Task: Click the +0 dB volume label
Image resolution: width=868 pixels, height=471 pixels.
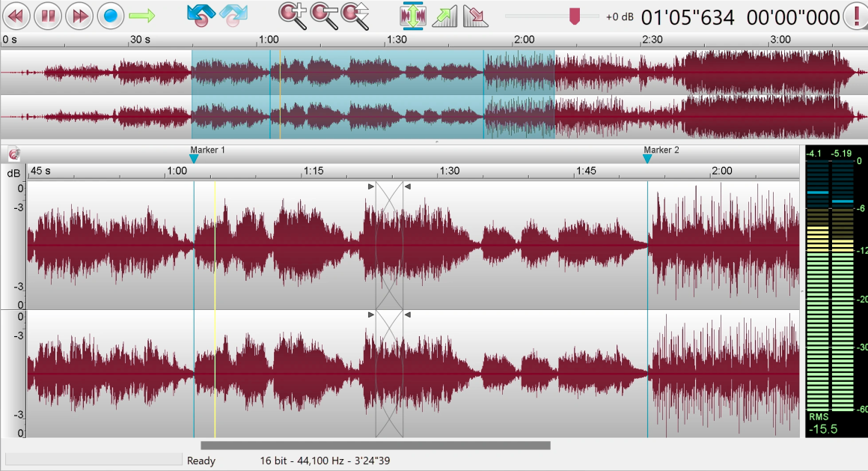Action: tap(620, 17)
